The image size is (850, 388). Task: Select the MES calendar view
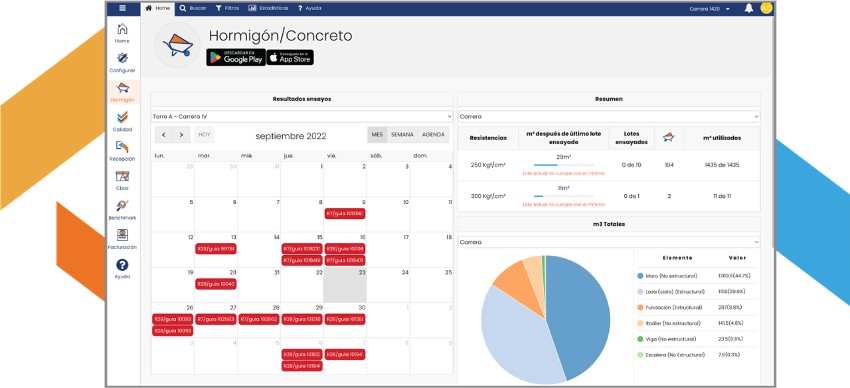point(377,135)
